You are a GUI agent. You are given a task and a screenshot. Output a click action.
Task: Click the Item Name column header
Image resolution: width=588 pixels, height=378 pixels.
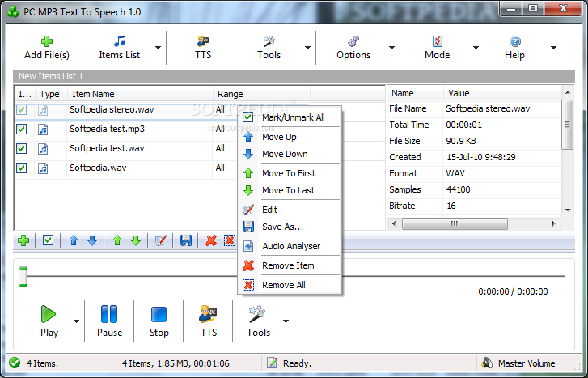(x=140, y=94)
